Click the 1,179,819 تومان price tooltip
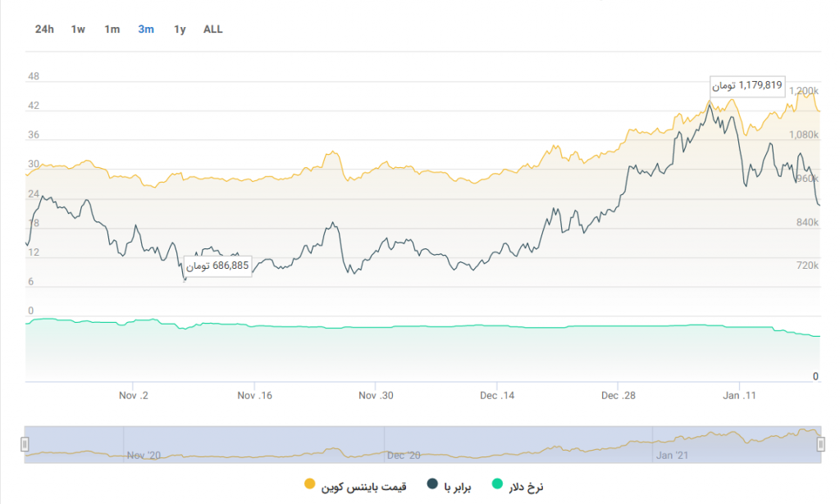840x504 pixels. (746, 85)
